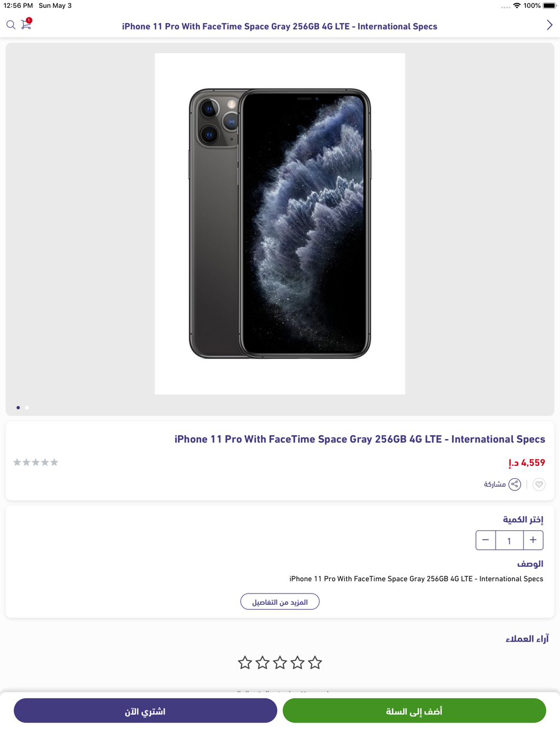560x747 pixels.
Task: Tap battery indicator in status bar
Action: click(x=549, y=6)
